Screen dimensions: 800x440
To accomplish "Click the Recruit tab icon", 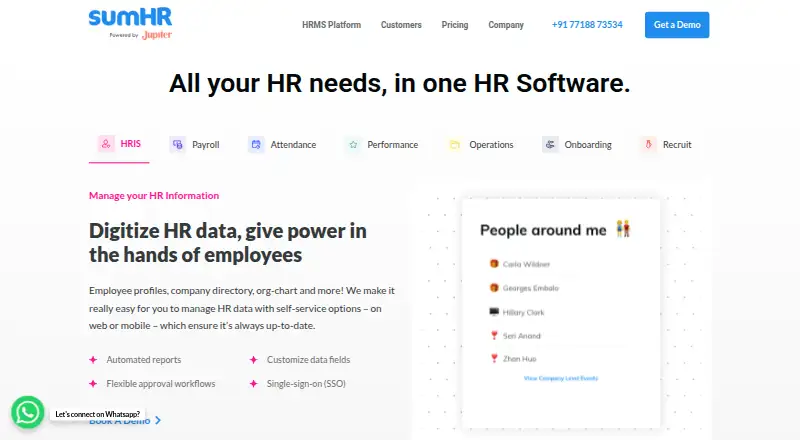I will pos(648,144).
